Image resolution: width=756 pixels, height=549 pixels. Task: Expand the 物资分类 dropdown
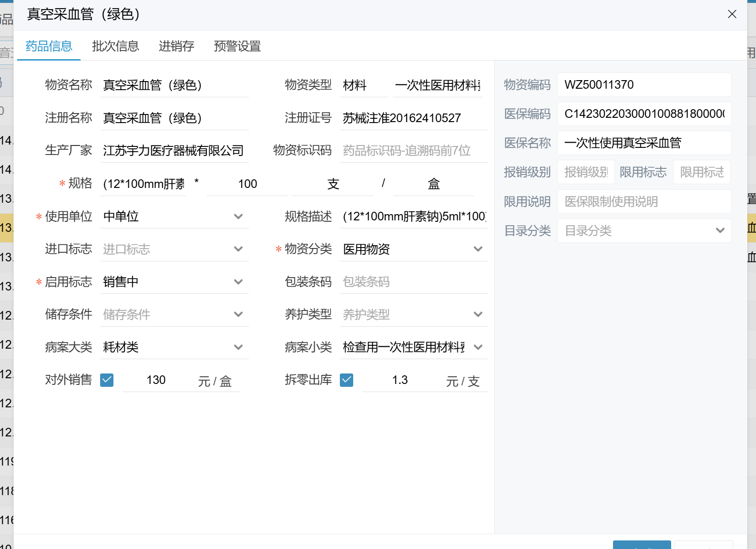coord(478,249)
